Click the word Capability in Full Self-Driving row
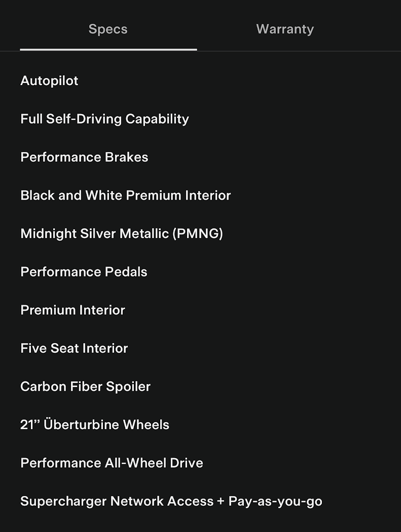The height and width of the screenshot is (532, 401). 157,119
